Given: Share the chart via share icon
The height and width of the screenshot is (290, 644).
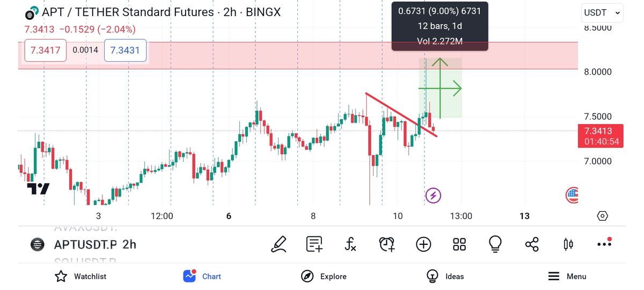Looking at the screenshot, I should [x=532, y=245].
